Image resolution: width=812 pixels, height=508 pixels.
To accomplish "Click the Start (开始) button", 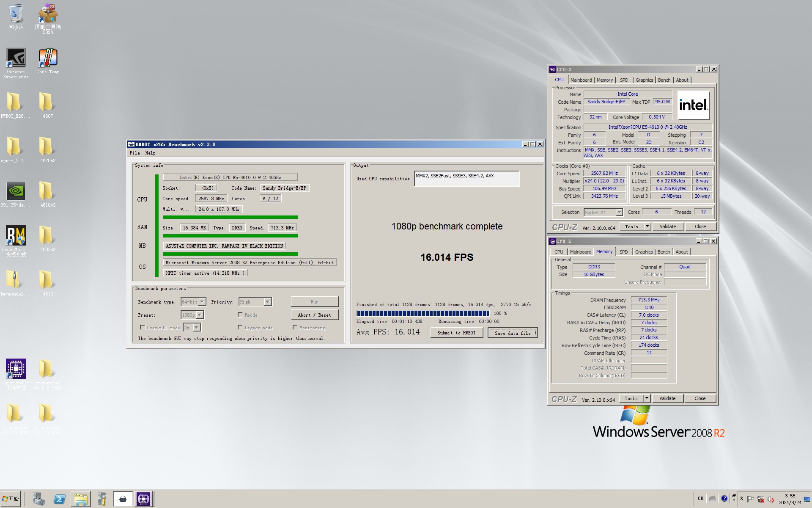I will coord(11,499).
